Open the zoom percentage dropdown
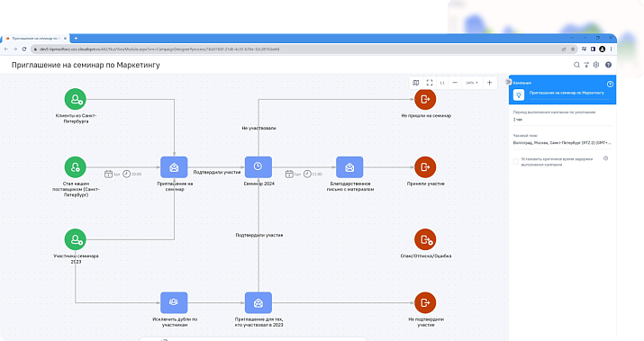 [471, 83]
